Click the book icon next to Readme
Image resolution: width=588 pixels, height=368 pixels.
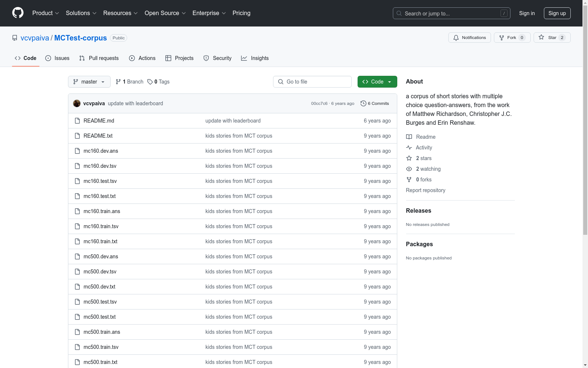pyautogui.click(x=409, y=137)
